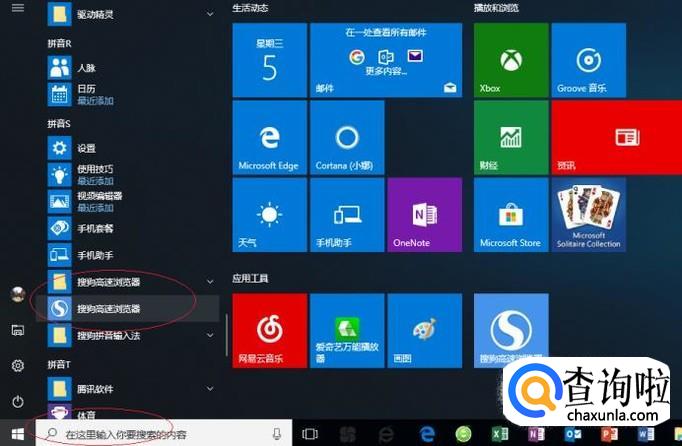The height and width of the screenshot is (446, 682).
Task: Expand the 搜狗高速浏览器 folder chevron
Action: coord(210,282)
